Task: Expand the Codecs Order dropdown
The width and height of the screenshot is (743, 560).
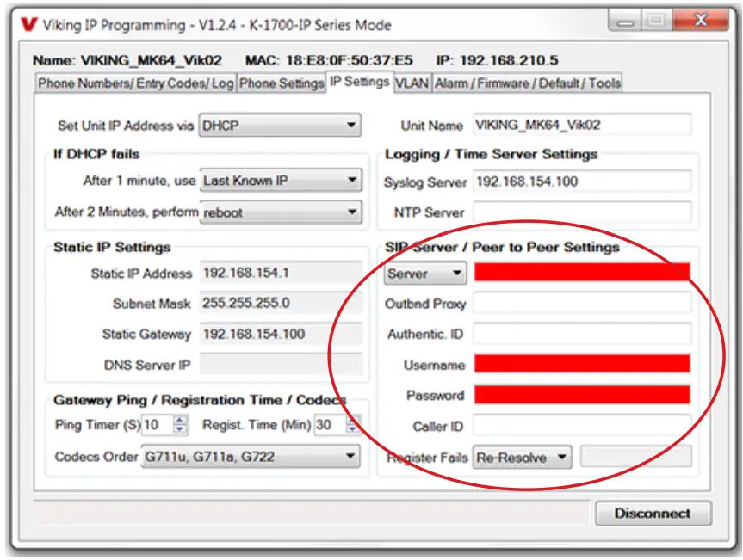Action: (x=251, y=456)
